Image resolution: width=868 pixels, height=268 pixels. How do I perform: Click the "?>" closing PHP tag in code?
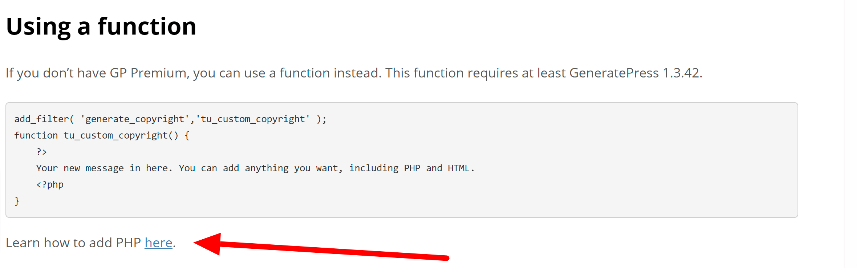(42, 152)
